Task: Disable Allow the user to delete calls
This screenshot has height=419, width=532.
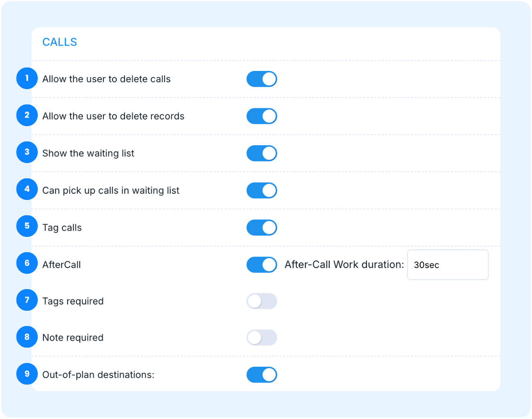Action: (x=262, y=79)
